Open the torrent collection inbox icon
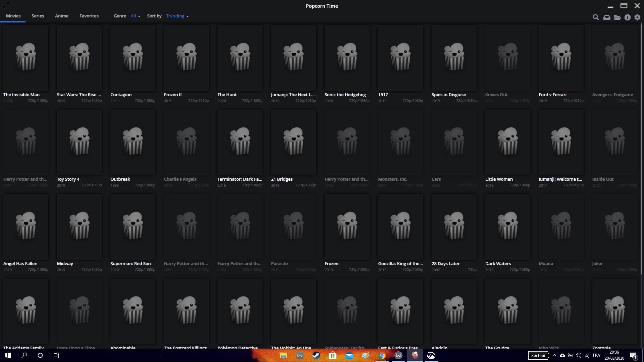 (606, 17)
